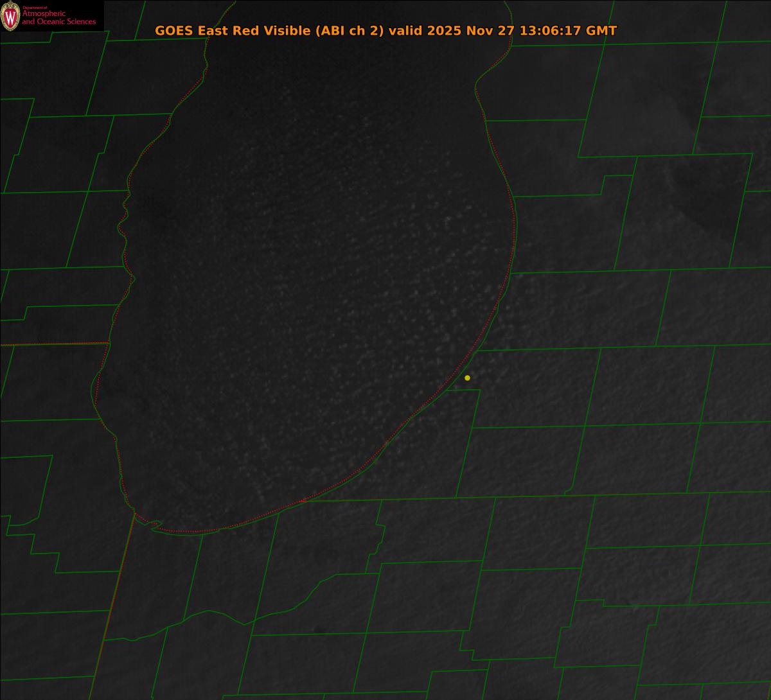Click the 'Atmospheric and Oceanic Sciences' department text
771x700 pixels.
tap(58, 17)
